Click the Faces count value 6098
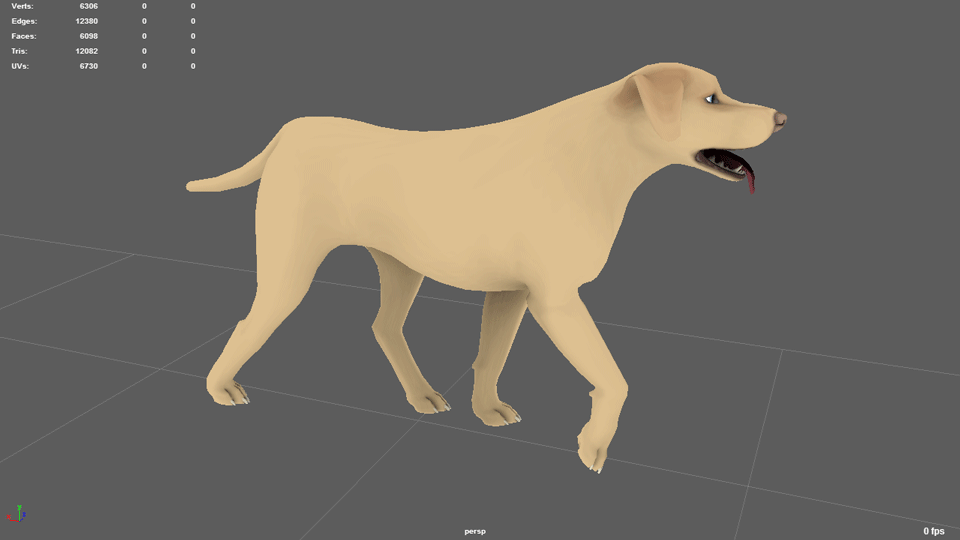 pos(89,36)
